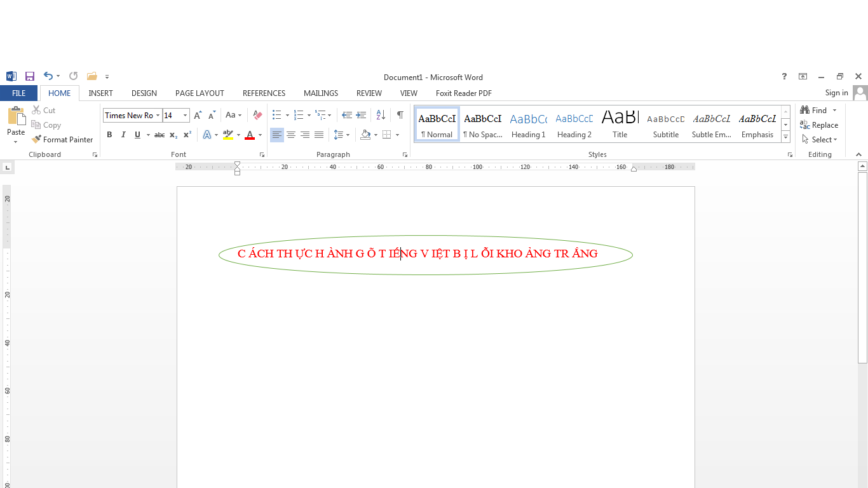Image resolution: width=868 pixels, height=488 pixels.
Task: Click the Redo icon in quick access toolbar
Action: (x=73, y=76)
